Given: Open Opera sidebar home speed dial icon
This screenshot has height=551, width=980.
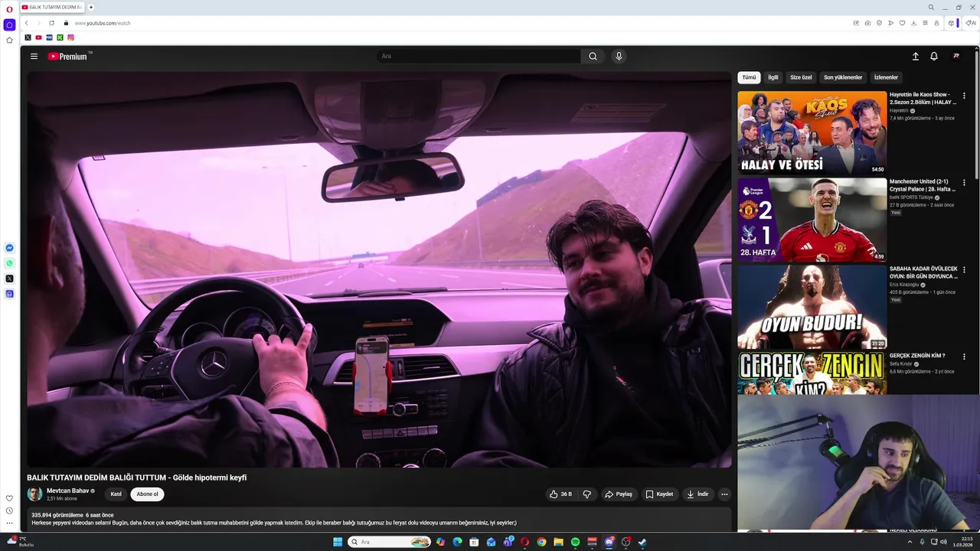Looking at the screenshot, I should [9, 24].
